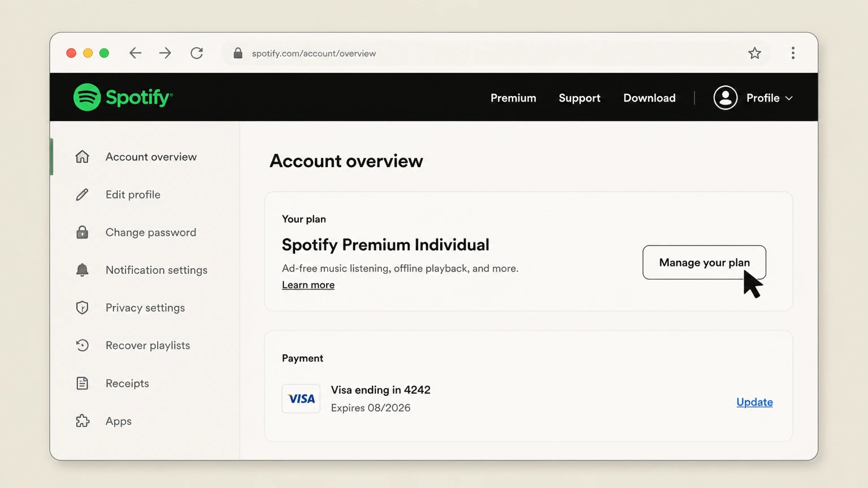The height and width of the screenshot is (488, 868).
Task: Click the Account overview page heading
Action: [346, 161]
